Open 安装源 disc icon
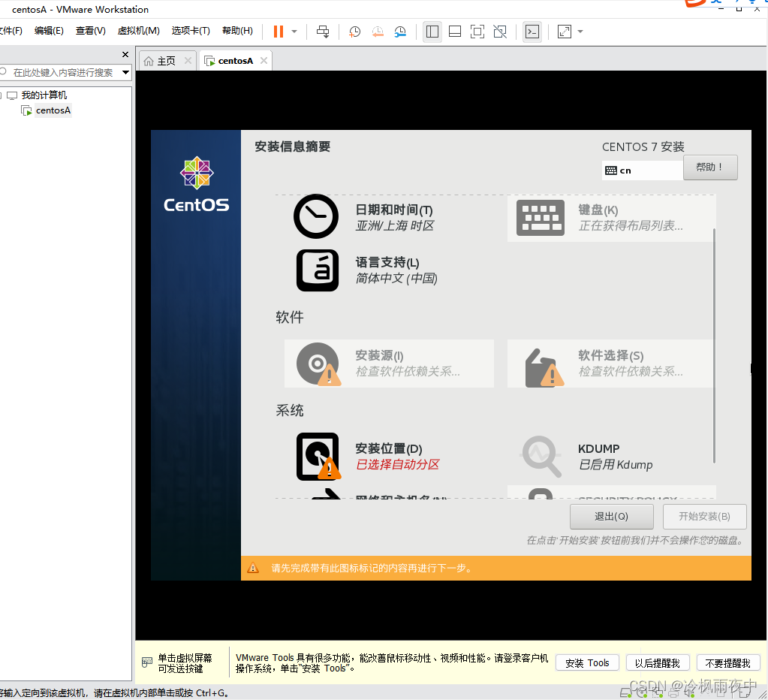 [x=318, y=364]
